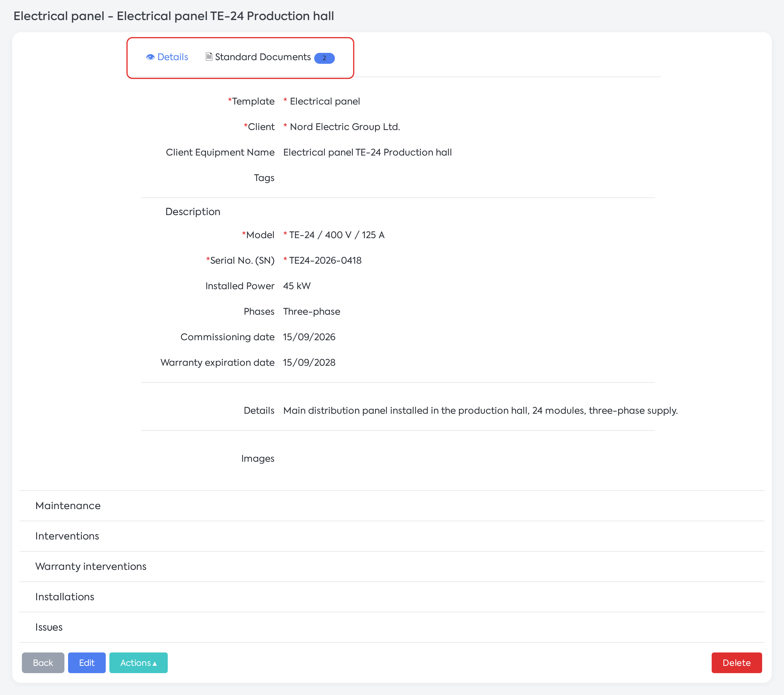Expand the Issues section
Screen dimensions: 784x695
click(392, 627)
